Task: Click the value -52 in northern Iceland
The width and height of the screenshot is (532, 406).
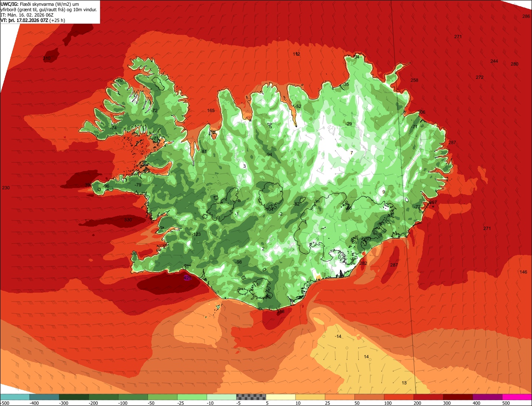Action: click(298, 106)
